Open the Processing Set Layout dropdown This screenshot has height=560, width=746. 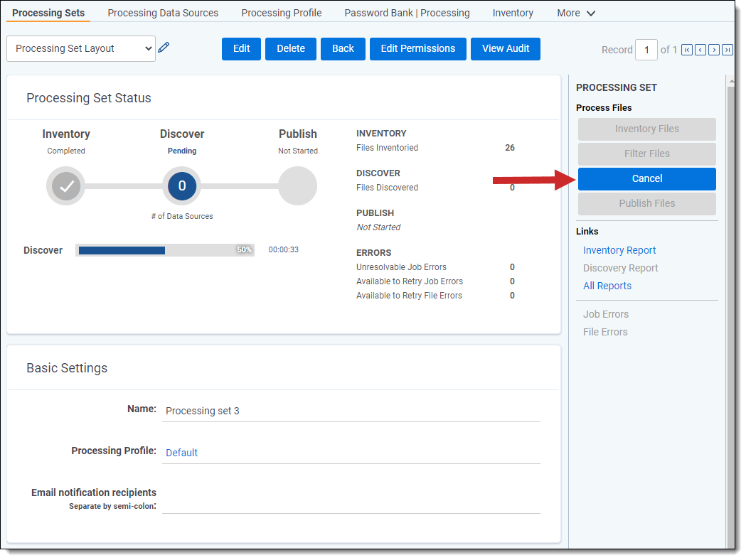pyautogui.click(x=81, y=49)
